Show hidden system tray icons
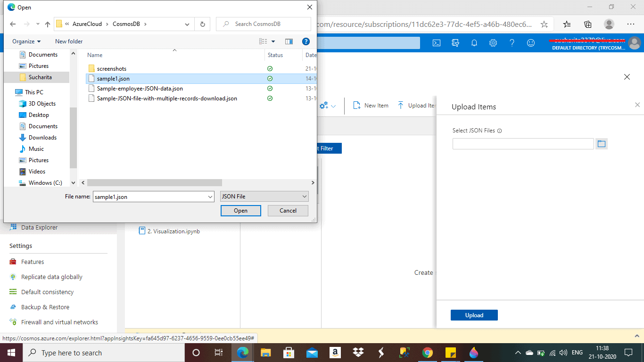This screenshot has width=644, height=362. [x=518, y=353]
